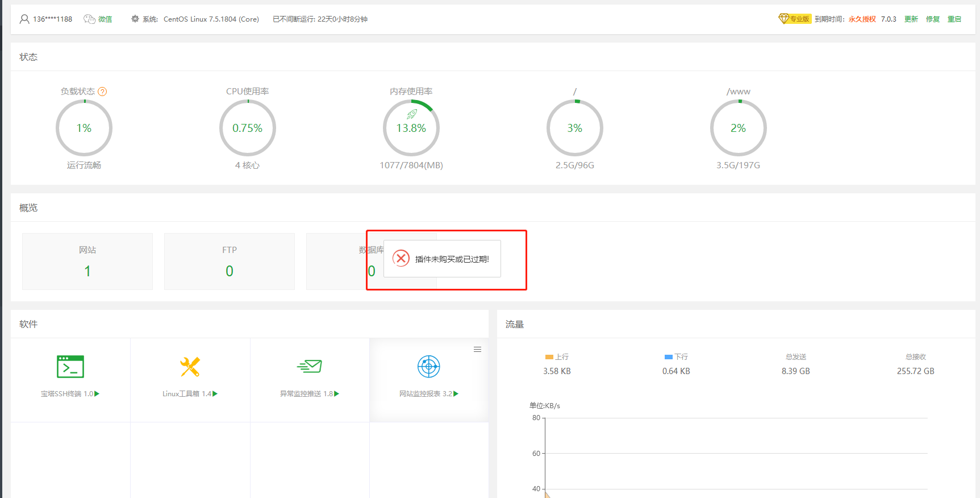Click the 修复 repair link
This screenshot has width=980, height=498.
pos(933,19)
